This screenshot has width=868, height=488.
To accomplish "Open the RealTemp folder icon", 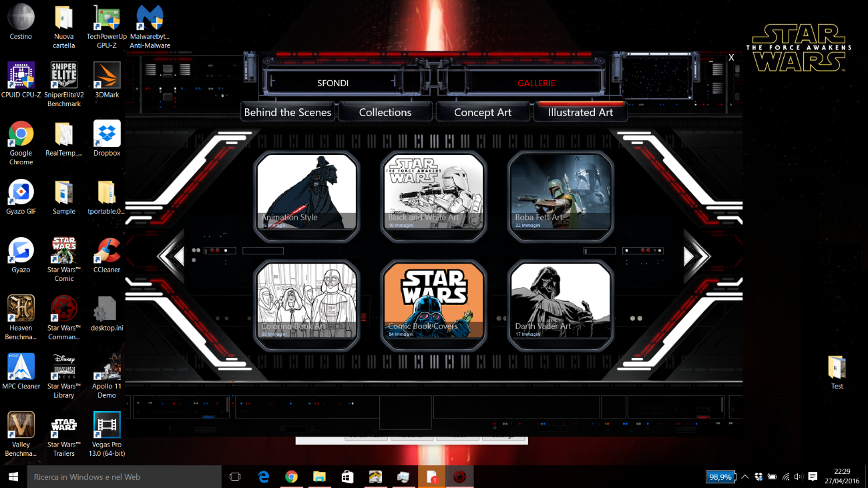I will 64,139.
